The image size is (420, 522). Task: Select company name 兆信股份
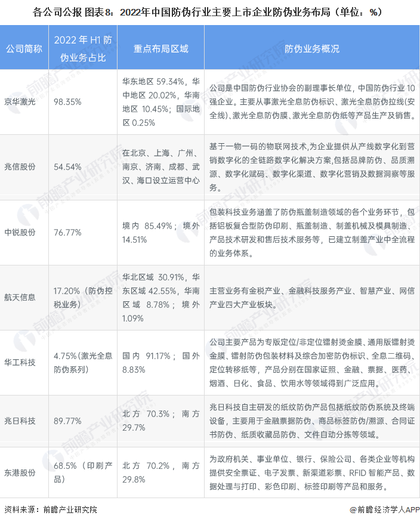[20, 167]
